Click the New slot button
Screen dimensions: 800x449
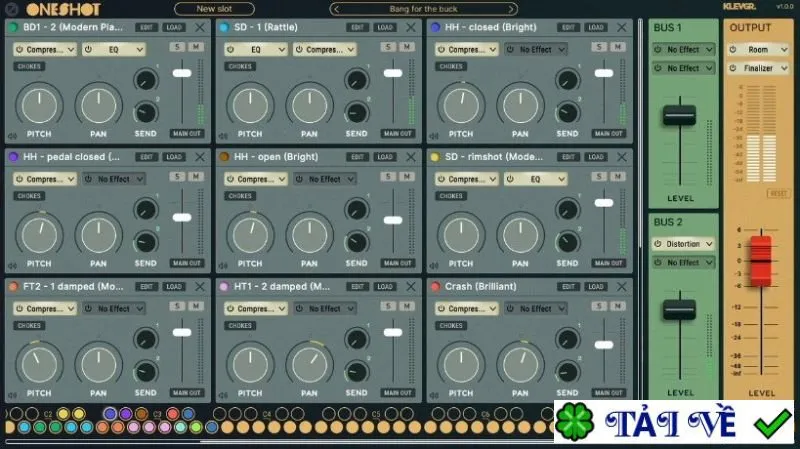[x=214, y=9]
